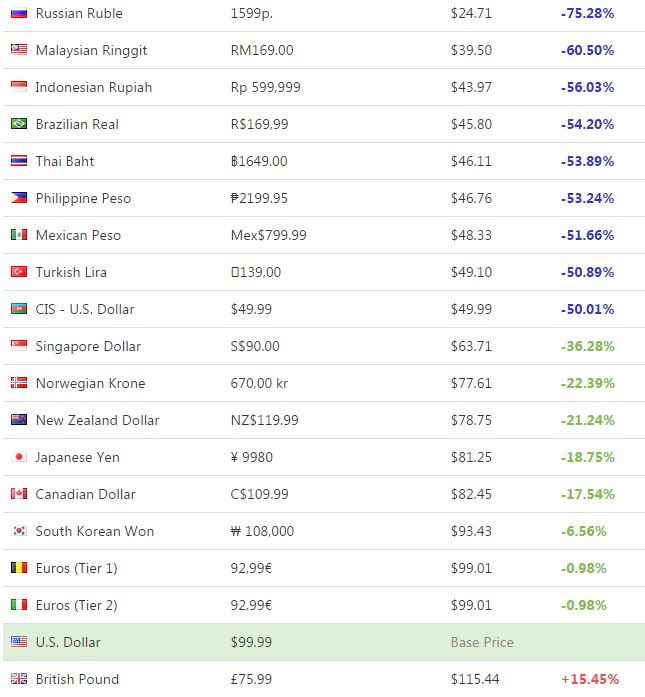Select the highlighted U.S. Dollar base row
Screen dimensions: 645x697
(324, 642)
